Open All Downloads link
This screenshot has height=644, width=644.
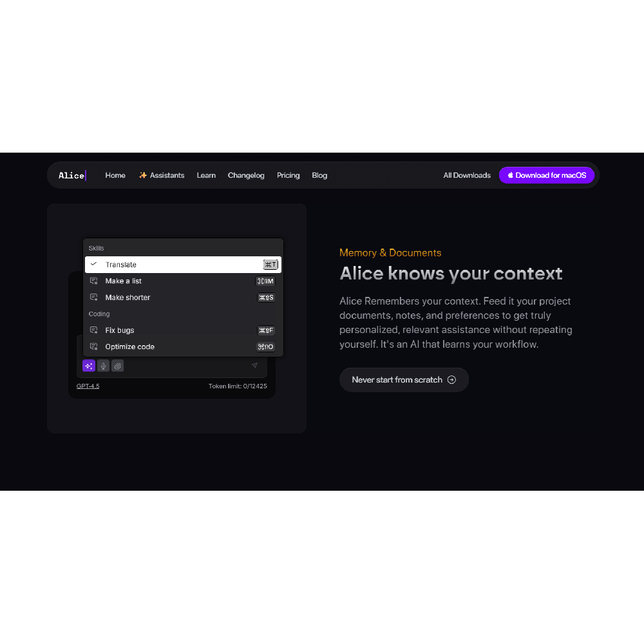467,175
